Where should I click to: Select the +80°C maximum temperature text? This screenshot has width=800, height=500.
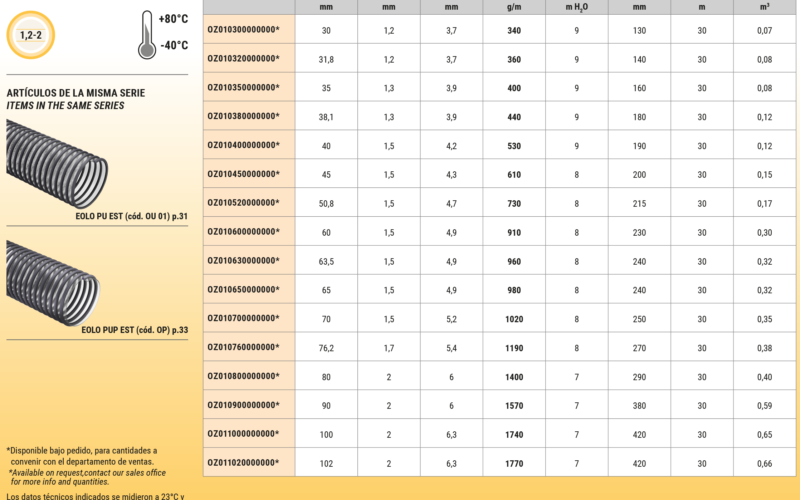tap(173, 19)
